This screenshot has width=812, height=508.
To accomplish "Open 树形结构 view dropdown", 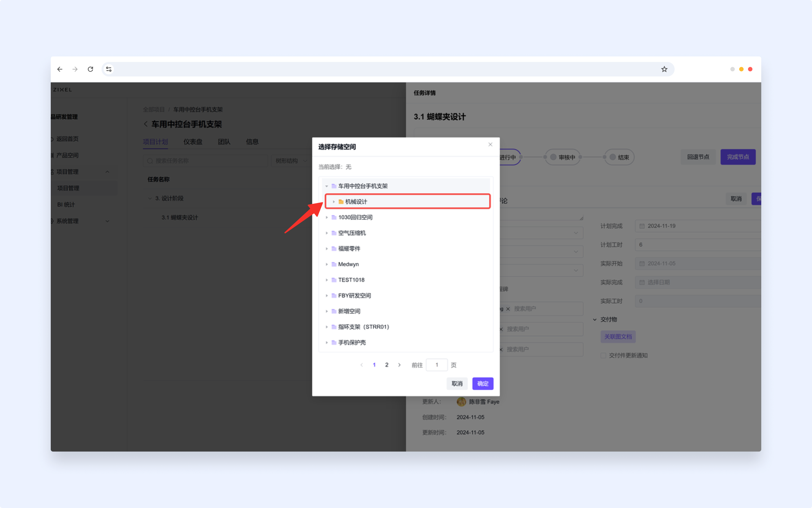I will tap(291, 161).
